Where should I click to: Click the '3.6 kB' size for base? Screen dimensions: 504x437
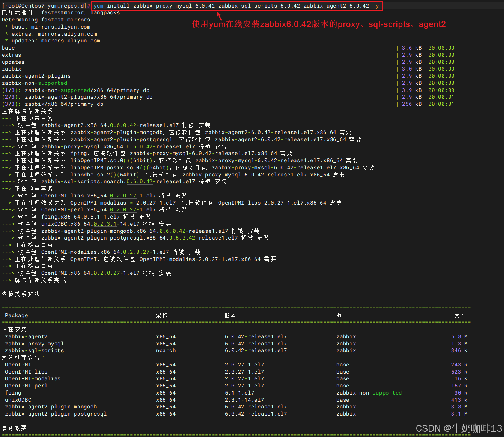pyautogui.click(x=412, y=48)
